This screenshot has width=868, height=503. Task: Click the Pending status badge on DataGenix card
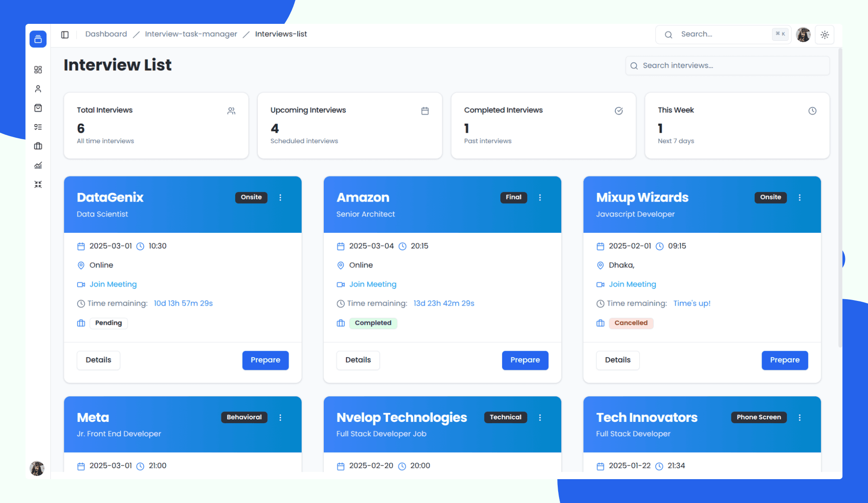point(108,323)
